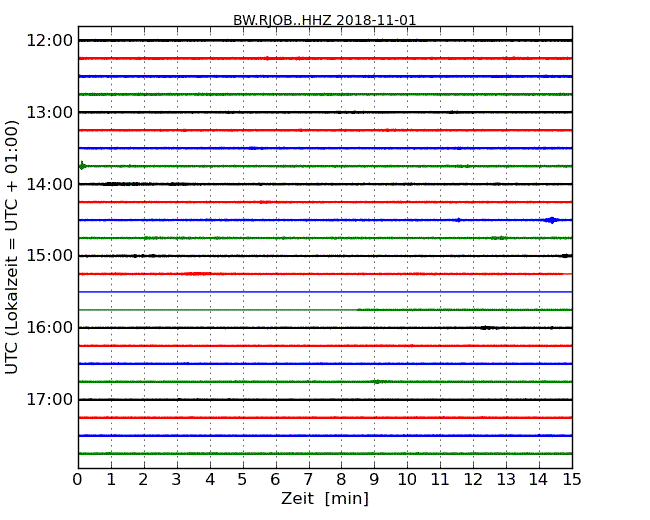Click the x-axis tick label 14

coord(539,480)
